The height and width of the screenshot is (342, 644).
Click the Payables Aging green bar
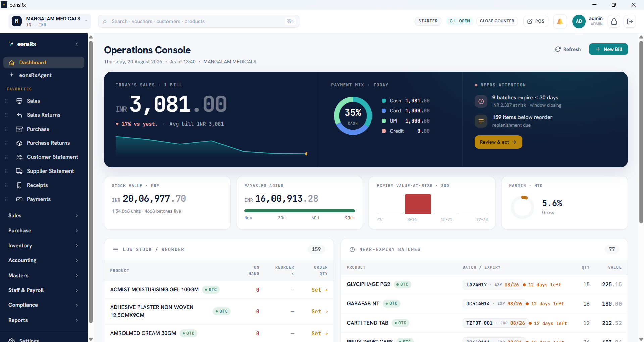point(300,211)
